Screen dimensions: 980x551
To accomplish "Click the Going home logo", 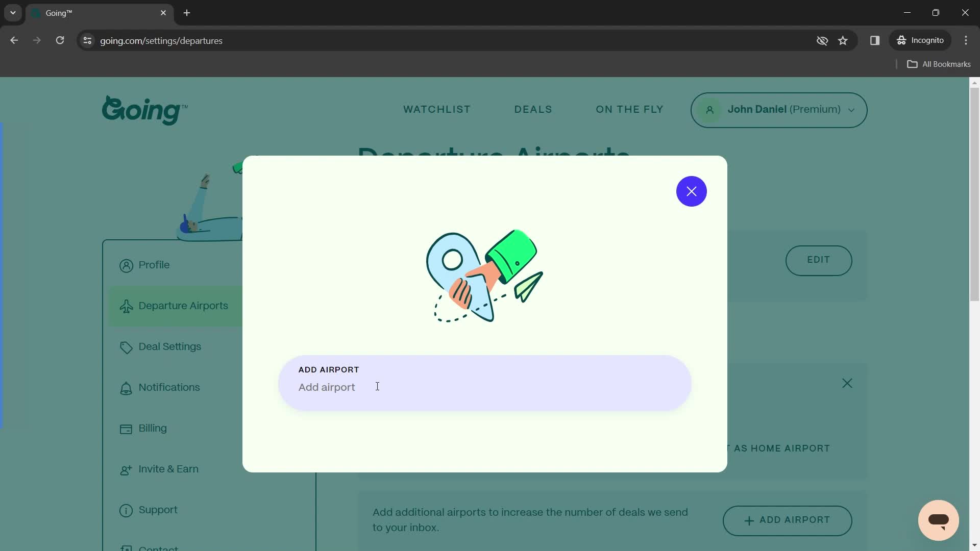I will [x=145, y=110].
